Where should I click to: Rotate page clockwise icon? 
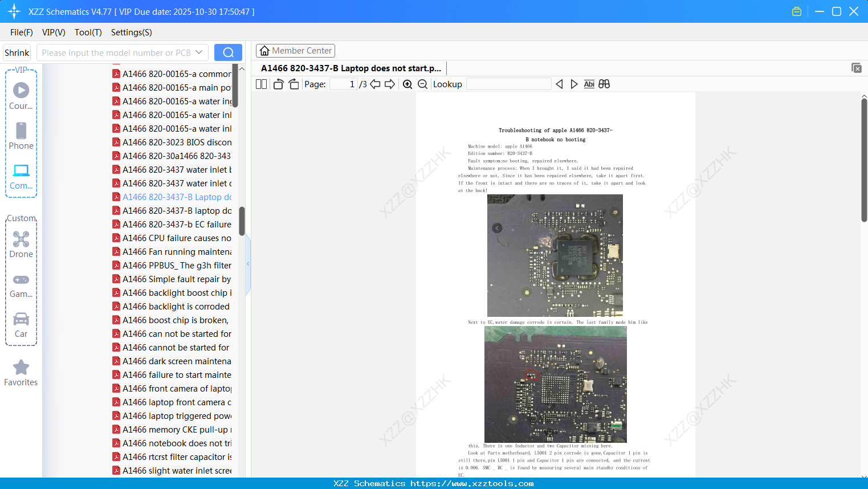tap(294, 84)
